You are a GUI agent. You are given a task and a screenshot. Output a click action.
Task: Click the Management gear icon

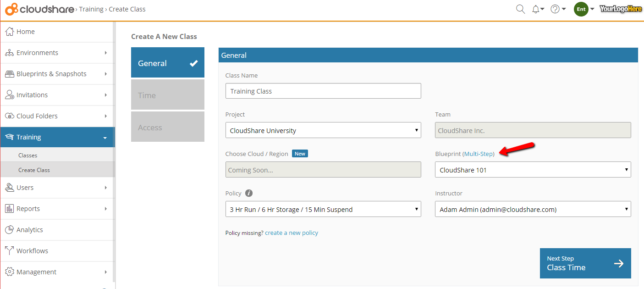(x=9, y=272)
